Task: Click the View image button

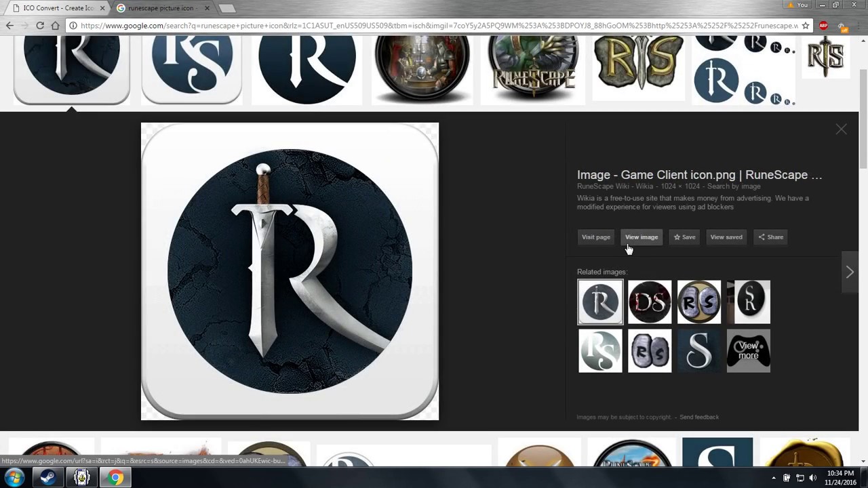Action: (641, 237)
